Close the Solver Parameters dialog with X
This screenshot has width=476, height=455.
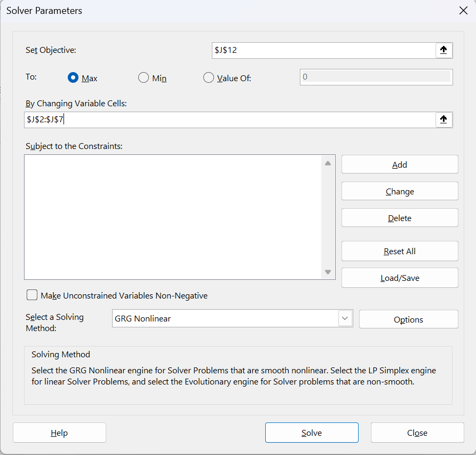pyautogui.click(x=463, y=11)
